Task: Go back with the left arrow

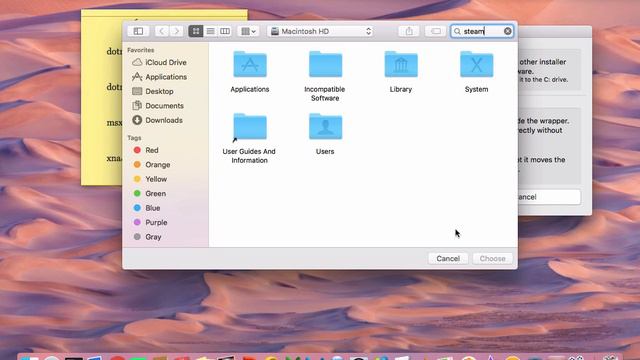Action: click(162, 31)
